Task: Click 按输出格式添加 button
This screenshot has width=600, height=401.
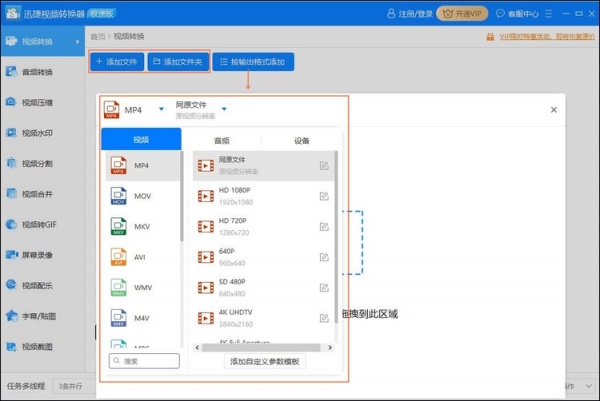Action: coord(253,62)
